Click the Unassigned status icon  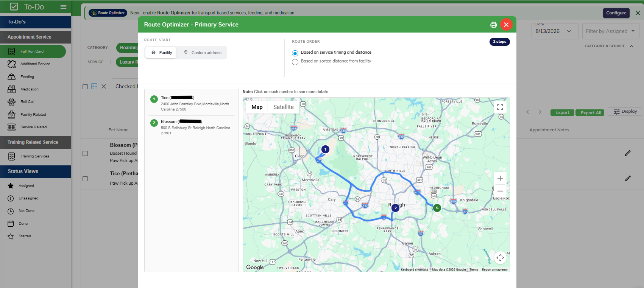[x=11, y=198]
